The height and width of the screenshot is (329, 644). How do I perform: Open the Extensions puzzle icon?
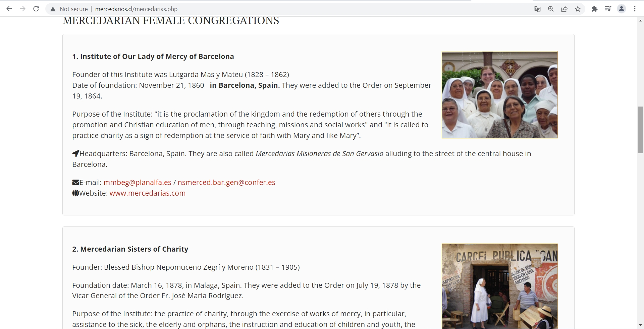point(595,9)
